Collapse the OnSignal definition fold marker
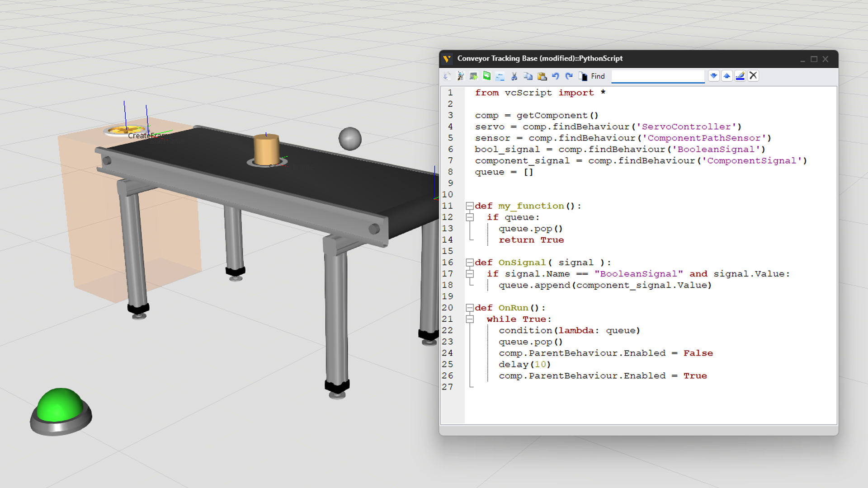This screenshot has width=868, height=488. 470,263
